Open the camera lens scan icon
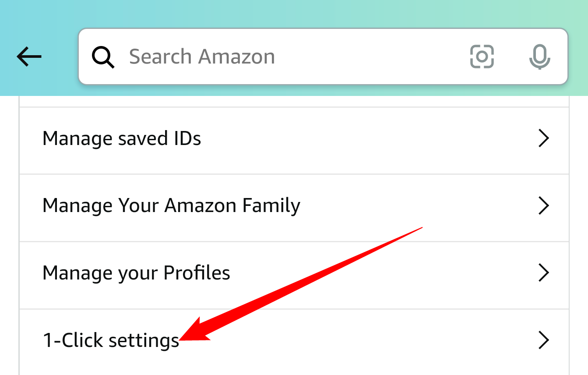This screenshot has width=588, height=375. 482,57
